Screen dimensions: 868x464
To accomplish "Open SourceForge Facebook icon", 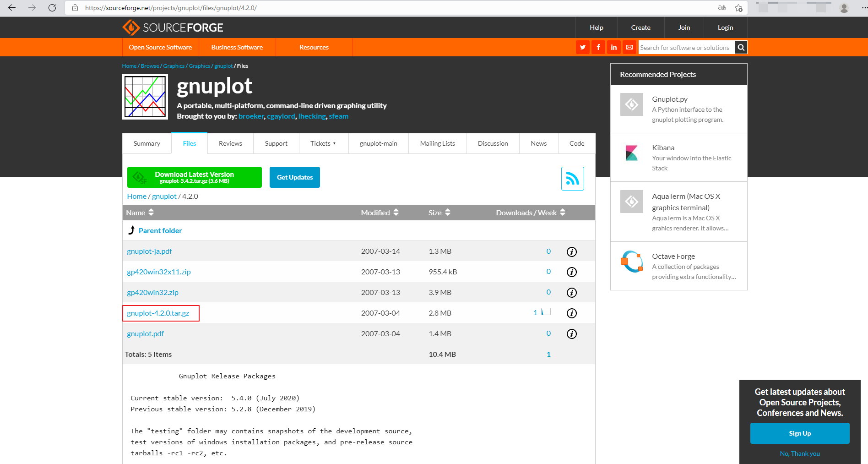I will [598, 47].
